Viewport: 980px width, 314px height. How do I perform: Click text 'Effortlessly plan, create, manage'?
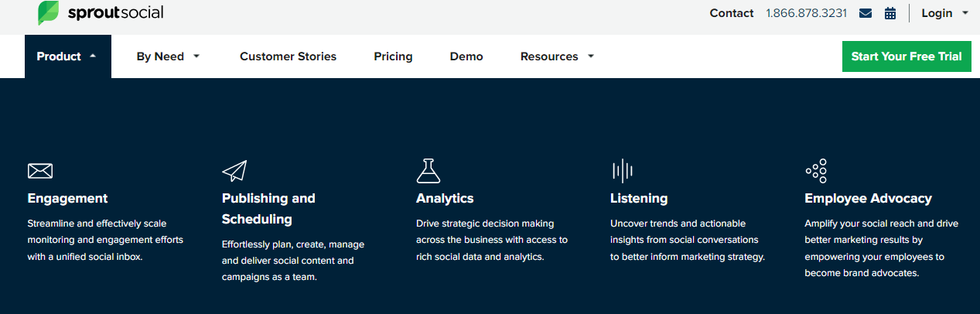pyautogui.click(x=293, y=244)
